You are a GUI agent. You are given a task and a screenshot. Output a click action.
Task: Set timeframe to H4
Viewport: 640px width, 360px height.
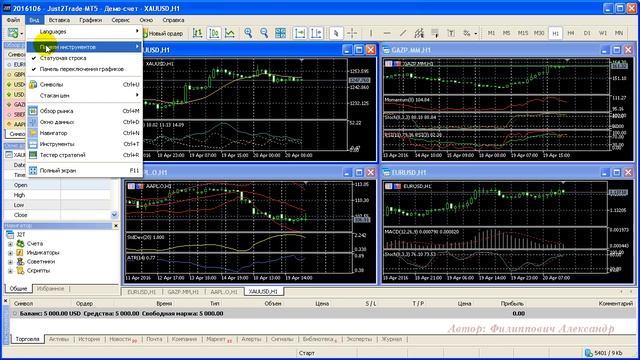pos(571,33)
